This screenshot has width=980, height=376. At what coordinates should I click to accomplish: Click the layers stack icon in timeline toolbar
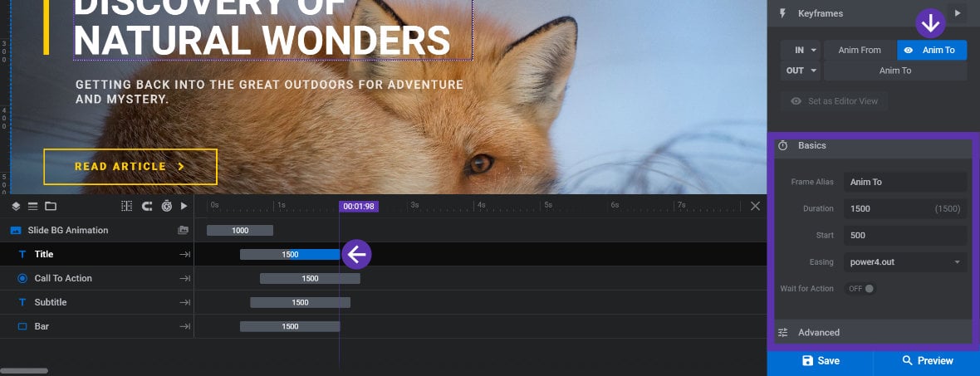pyautogui.click(x=17, y=206)
